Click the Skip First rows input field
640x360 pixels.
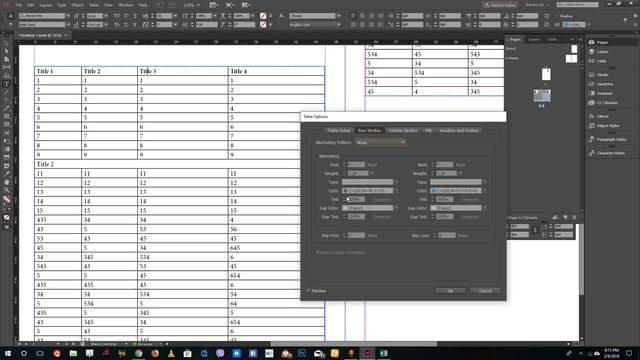[x=356, y=236]
